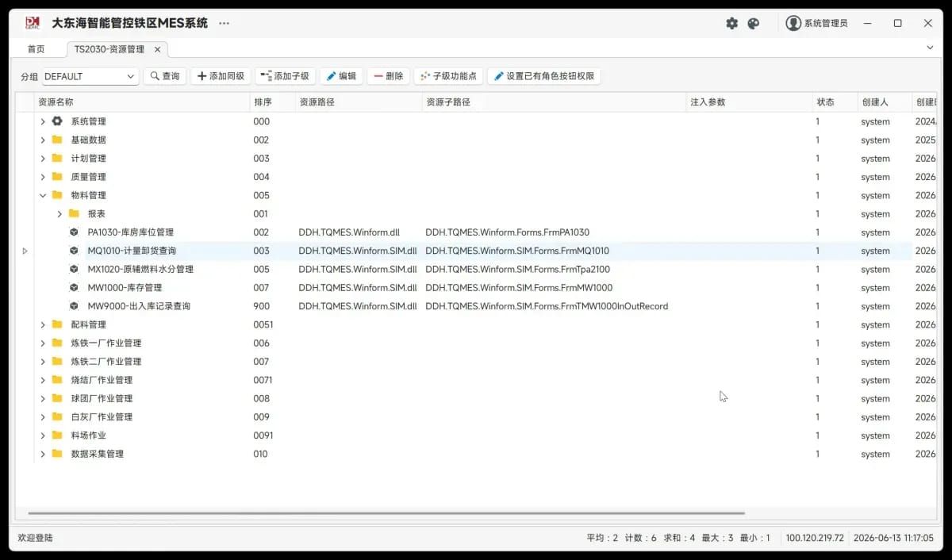Click the 设置已有角色按钮权限 button
The height and width of the screenshot is (560, 952).
pyautogui.click(x=543, y=77)
